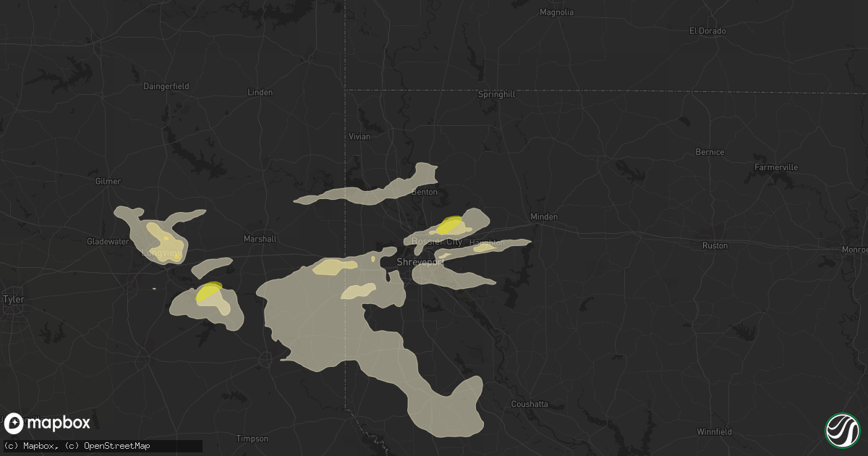Click the Haughton town label
This screenshot has height=456, width=868.
pyautogui.click(x=487, y=243)
